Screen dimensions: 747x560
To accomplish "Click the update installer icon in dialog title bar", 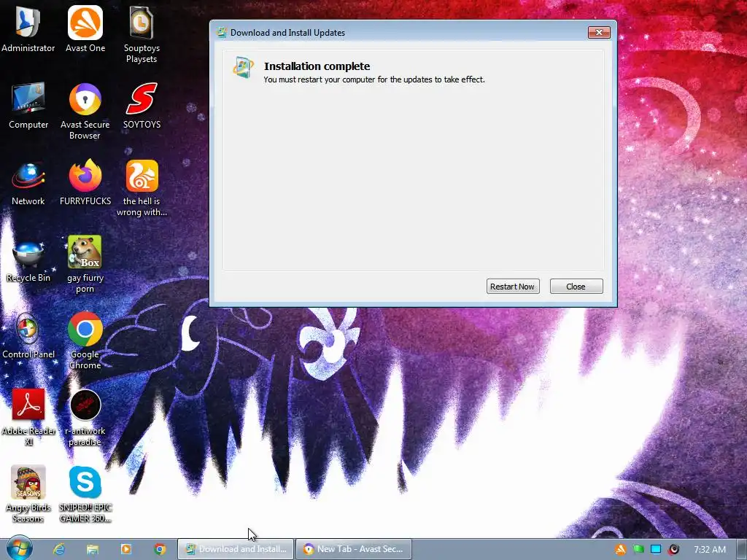I will (222, 32).
